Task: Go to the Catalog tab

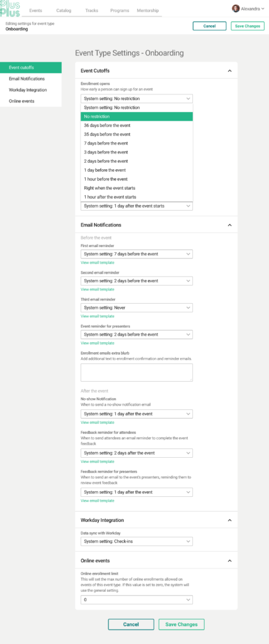Action: click(x=64, y=11)
